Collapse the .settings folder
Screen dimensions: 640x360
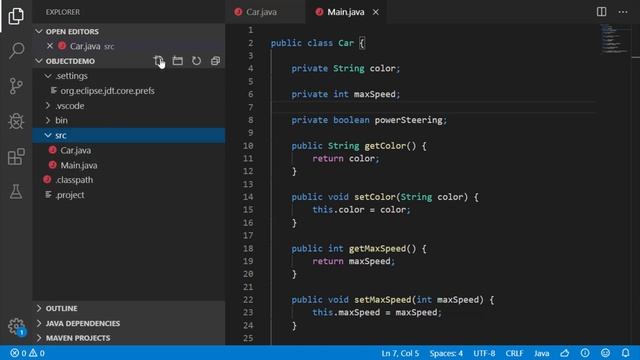click(129, 76)
